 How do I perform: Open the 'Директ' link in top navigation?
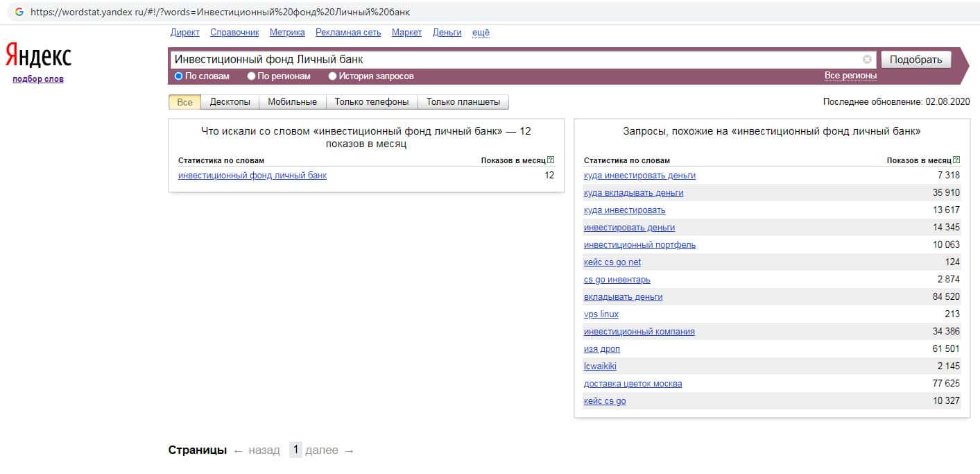(x=184, y=33)
